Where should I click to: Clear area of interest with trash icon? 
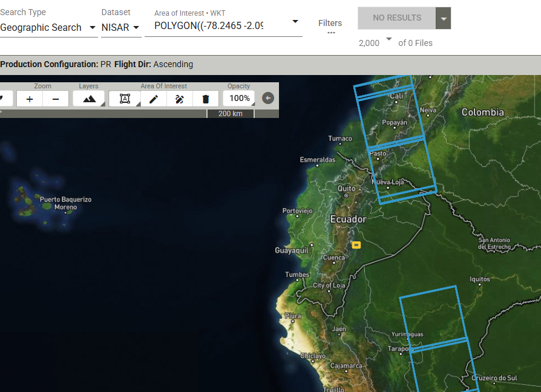tap(206, 99)
